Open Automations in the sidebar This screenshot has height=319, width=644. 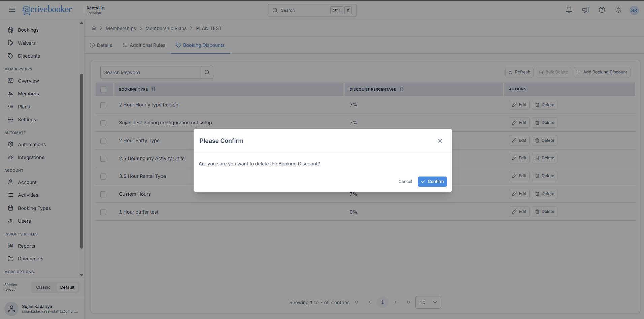pyautogui.click(x=32, y=145)
